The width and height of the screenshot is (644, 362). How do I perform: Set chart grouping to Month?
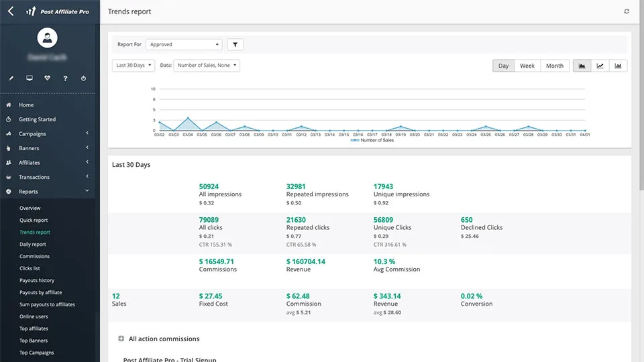point(555,66)
